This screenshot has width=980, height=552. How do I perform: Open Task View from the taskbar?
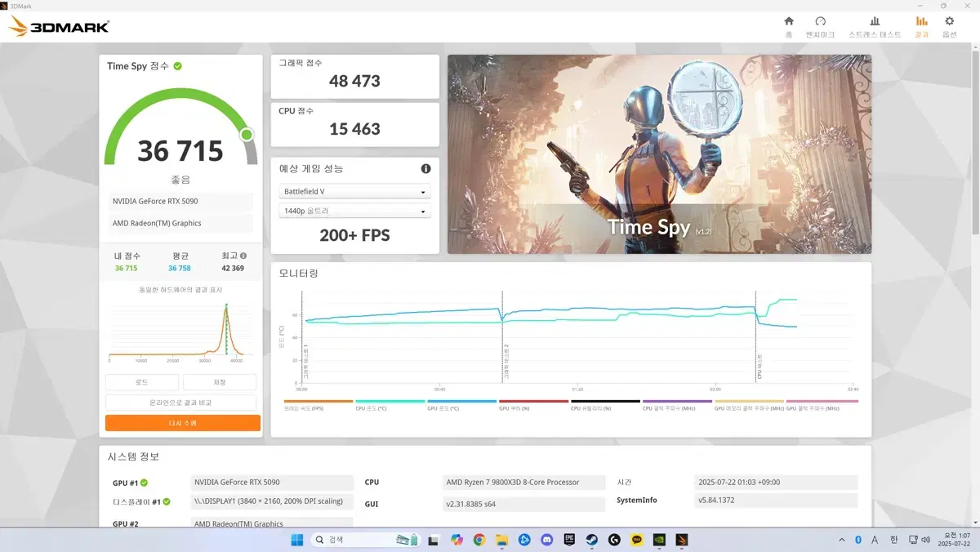tap(434, 540)
